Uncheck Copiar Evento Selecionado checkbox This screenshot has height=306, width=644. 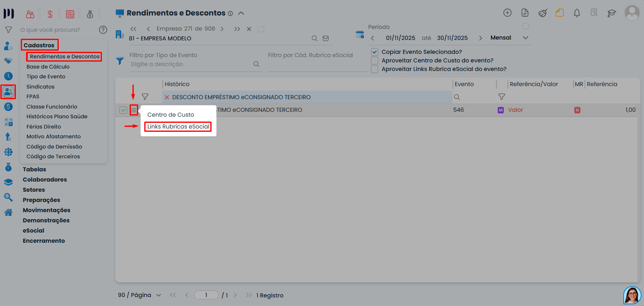coord(375,52)
